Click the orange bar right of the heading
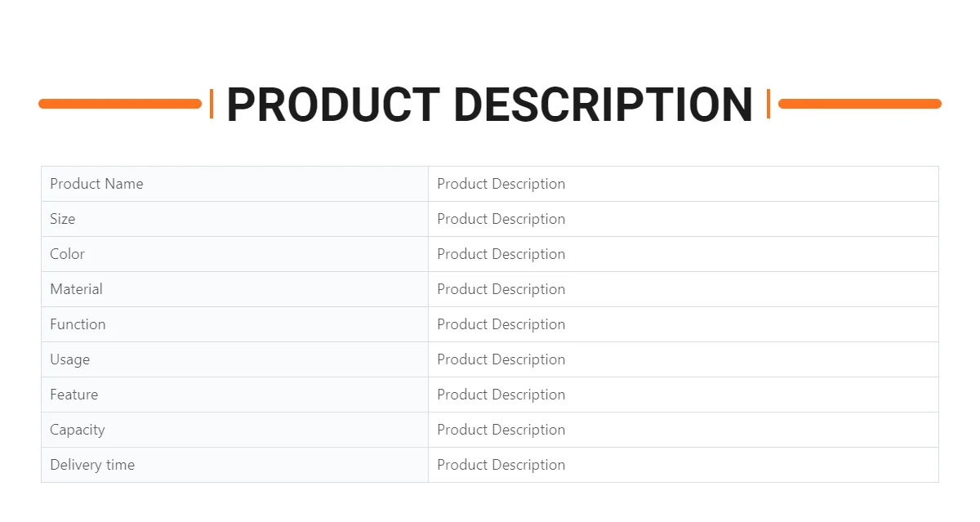Image resolution: width=980 pixels, height=522 pixels. point(859,104)
